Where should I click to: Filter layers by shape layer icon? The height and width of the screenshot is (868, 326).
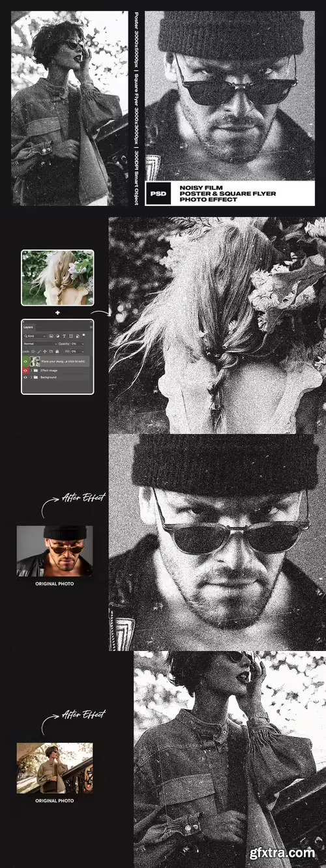70,336
